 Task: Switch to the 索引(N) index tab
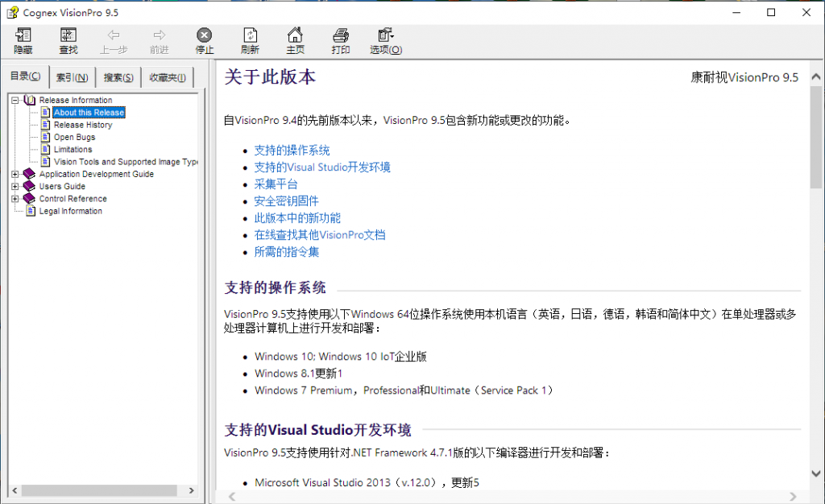(72, 78)
